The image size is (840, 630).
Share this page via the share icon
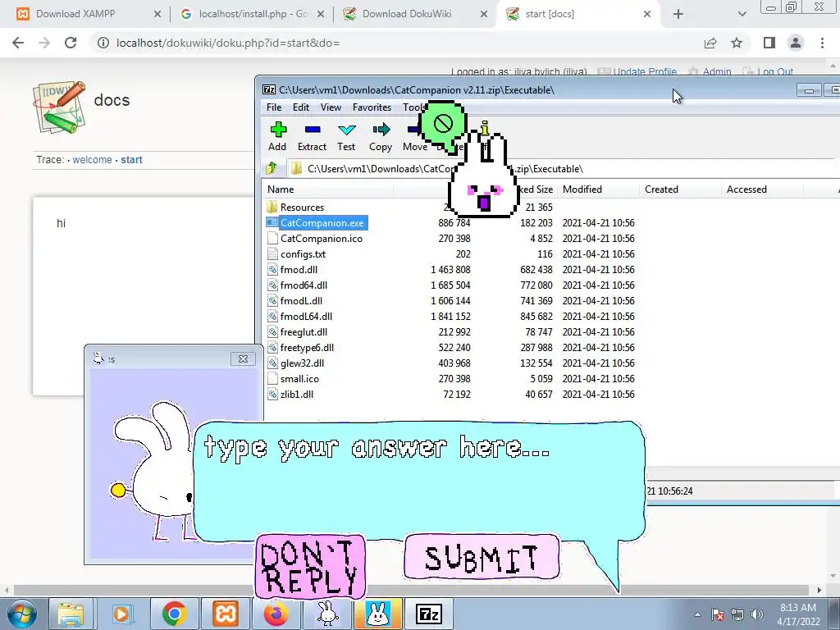point(710,43)
